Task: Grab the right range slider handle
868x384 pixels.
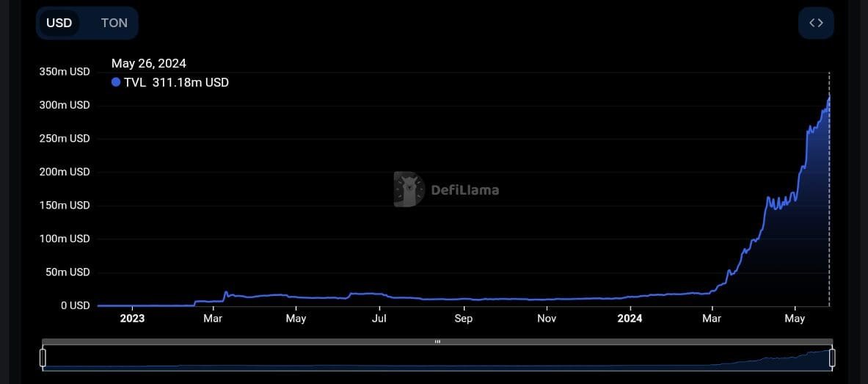Action: tap(832, 358)
